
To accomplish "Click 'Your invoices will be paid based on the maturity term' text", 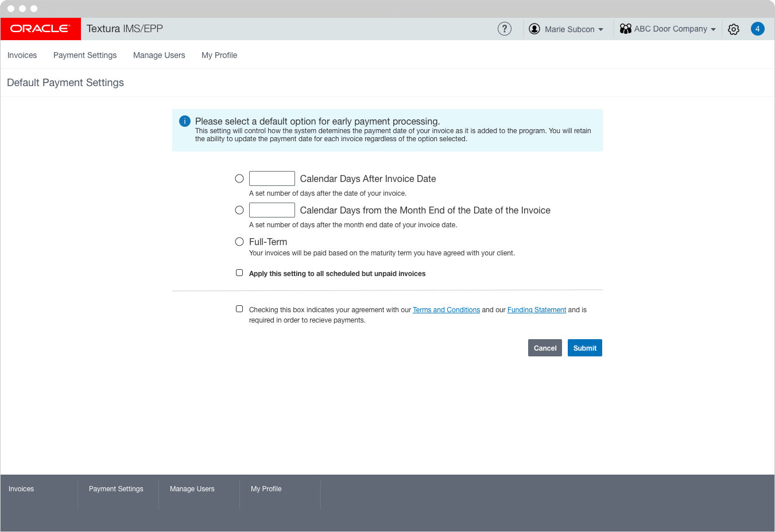I will tap(382, 253).
